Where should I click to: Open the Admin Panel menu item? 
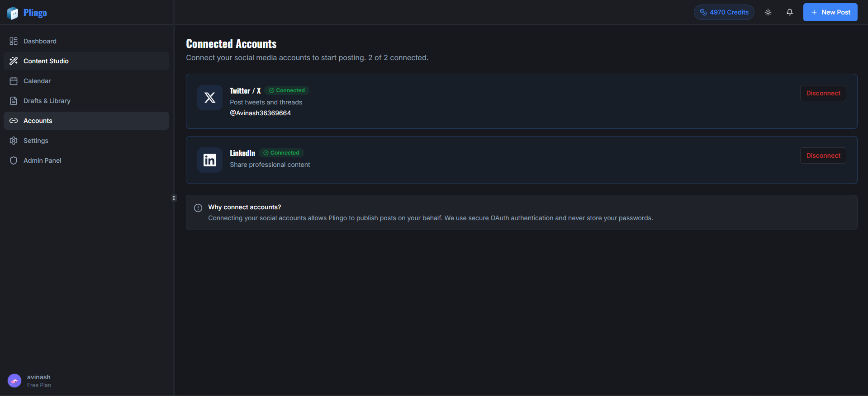(x=86, y=160)
